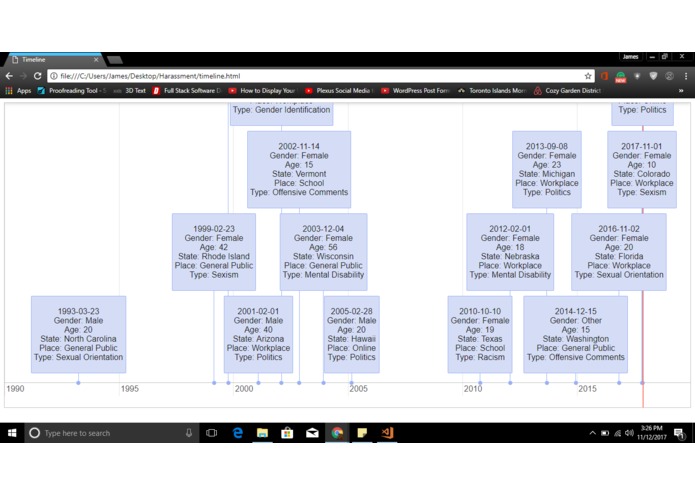Select the Timeline browser tab
Screen dimensions: 695x494
click(53, 59)
